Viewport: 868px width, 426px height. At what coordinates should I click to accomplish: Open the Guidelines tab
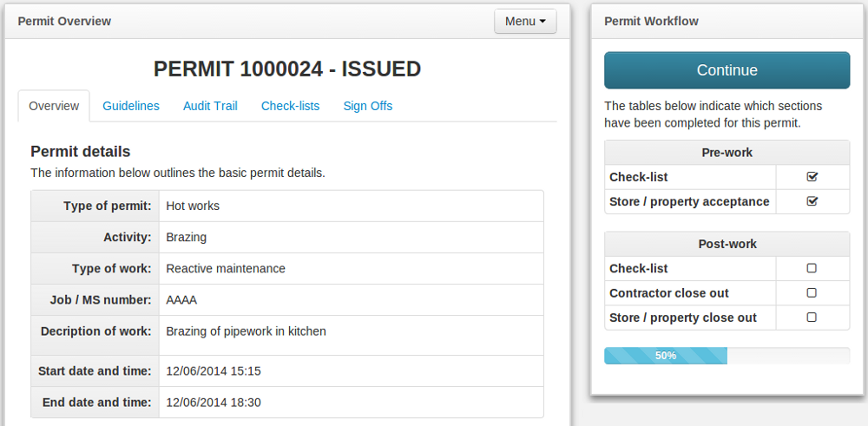point(131,106)
